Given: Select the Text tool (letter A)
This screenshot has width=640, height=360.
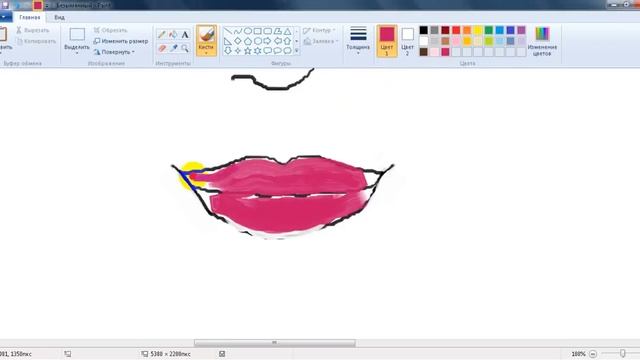Looking at the screenshot, I should pyautogui.click(x=185, y=35).
